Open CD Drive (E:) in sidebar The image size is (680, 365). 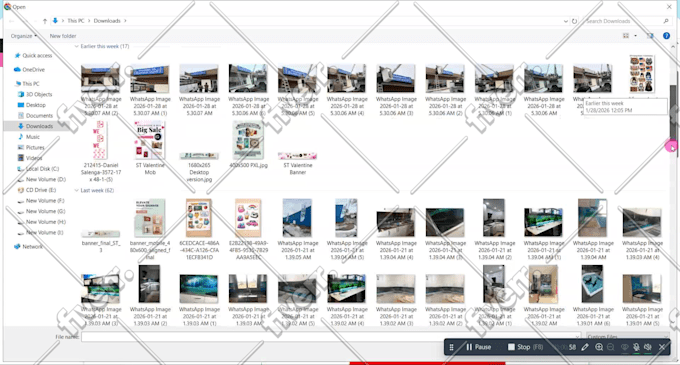coord(37,190)
